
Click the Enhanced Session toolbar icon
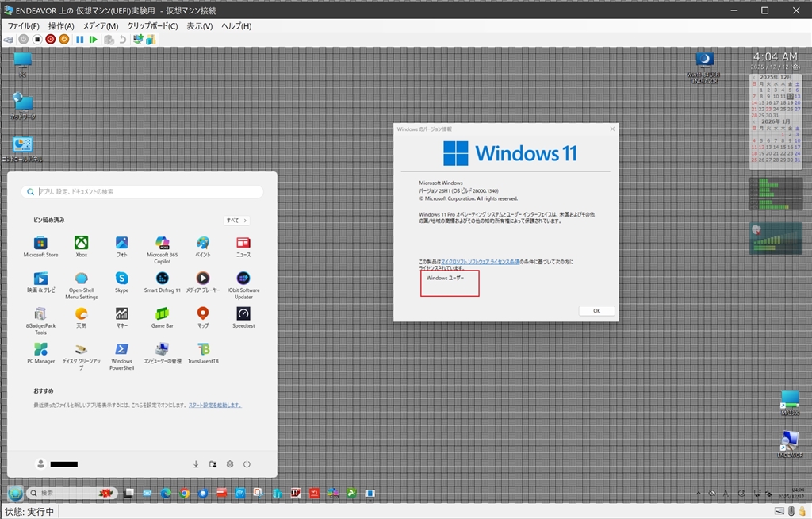click(x=138, y=40)
